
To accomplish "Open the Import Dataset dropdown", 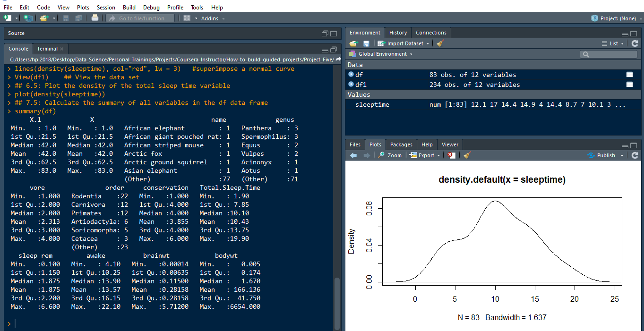I will click(404, 43).
